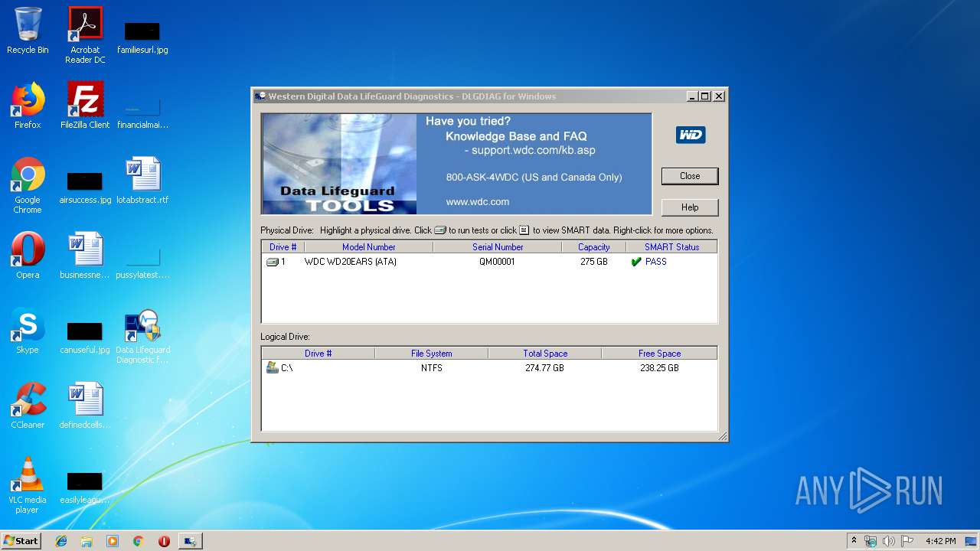Viewport: 980px width, 551px height.
Task: Click the support.wdc.com/kb.asp banner text
Action: (533, 150)
